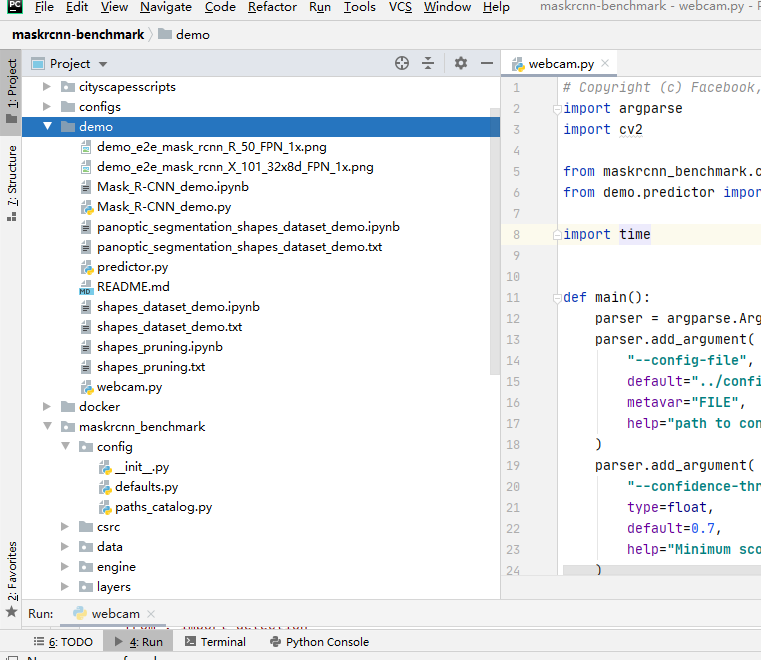Click the Favorites star icon

click(x=12, y=611)
